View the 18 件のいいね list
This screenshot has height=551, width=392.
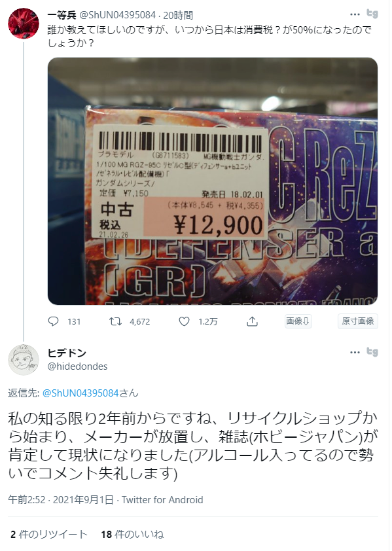tap(132, 535)
